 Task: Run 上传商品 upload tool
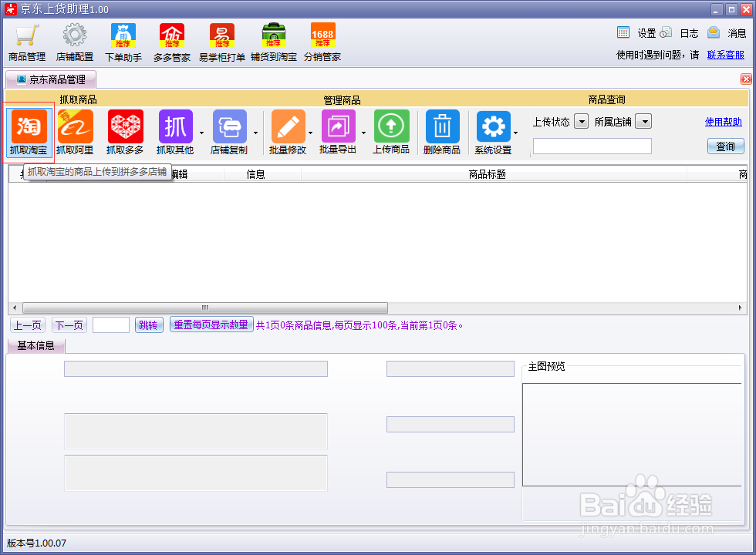[391, 133]
